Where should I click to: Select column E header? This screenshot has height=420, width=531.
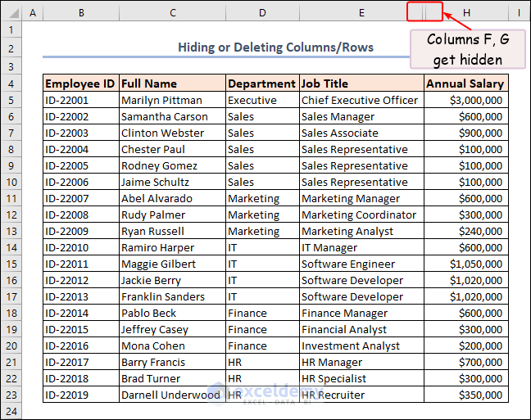[x=361, y=12]
